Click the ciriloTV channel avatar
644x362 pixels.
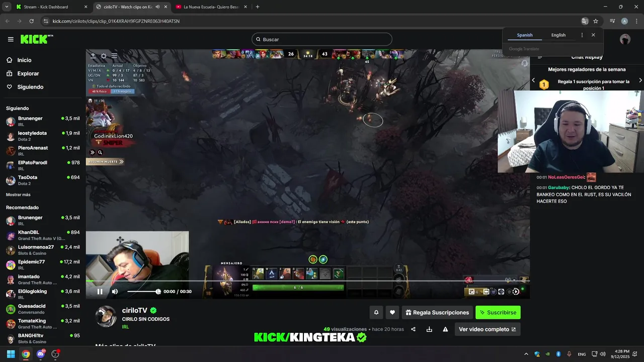[x=106, y=316]
